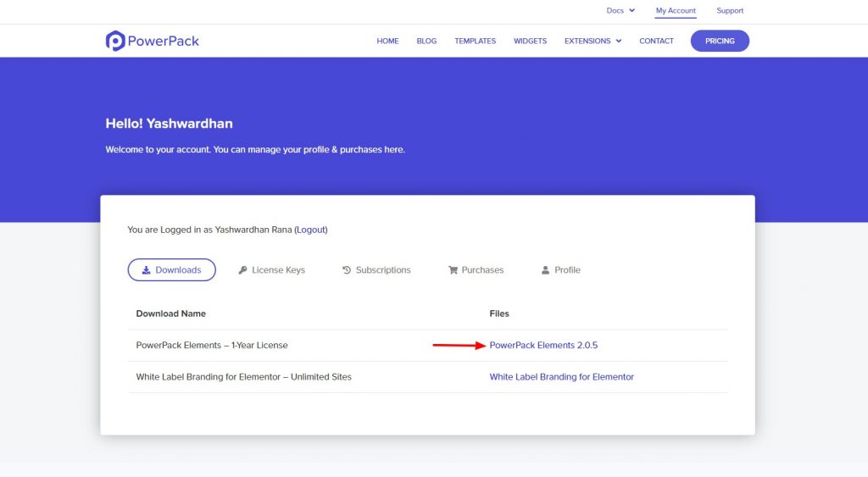
Task: Click PowerPack Elements – 1-Year License row text
Action: [212, 346]
